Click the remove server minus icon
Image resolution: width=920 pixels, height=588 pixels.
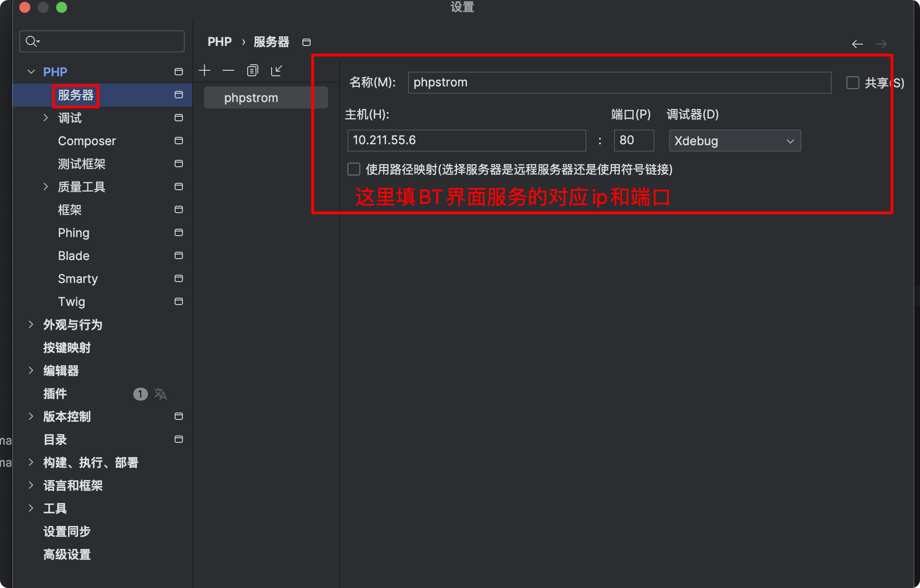228,70
